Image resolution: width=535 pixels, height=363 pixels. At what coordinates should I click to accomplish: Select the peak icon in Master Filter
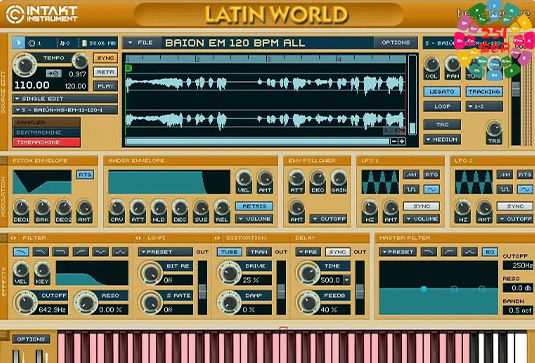point(469,252)
